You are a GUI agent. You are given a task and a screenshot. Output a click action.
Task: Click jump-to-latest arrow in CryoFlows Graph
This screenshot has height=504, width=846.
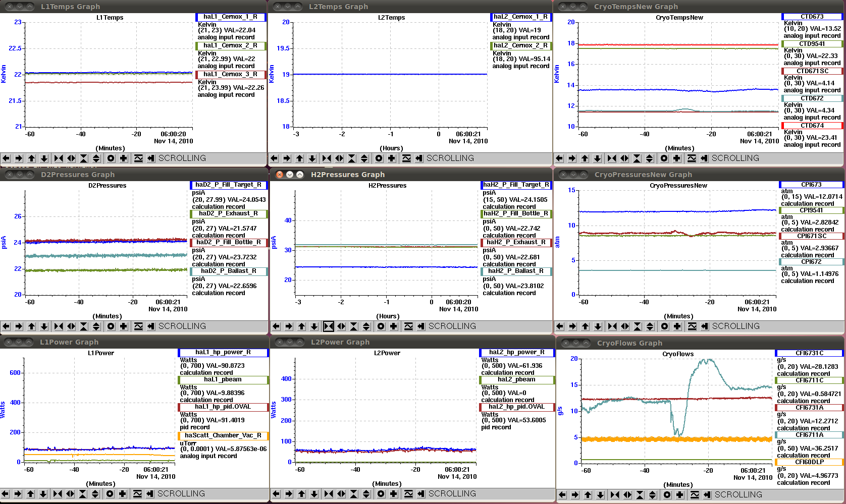(x=707, y=495)
